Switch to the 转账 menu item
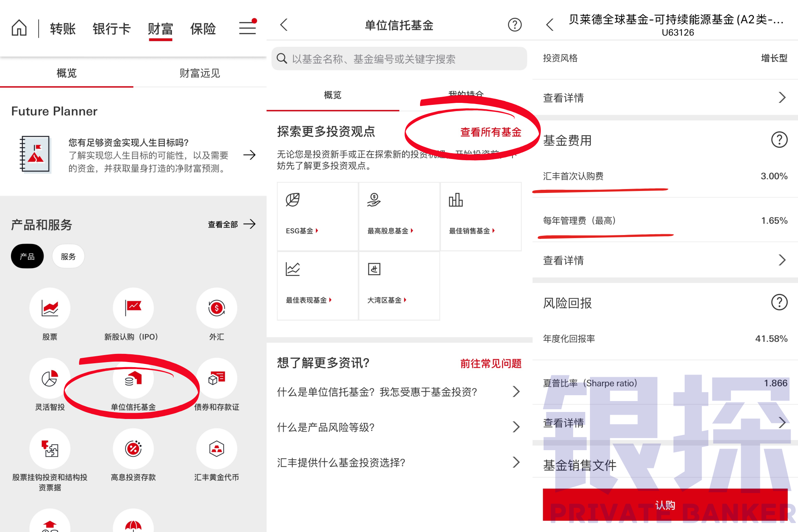Viewport: 798px width, 532px height. pyautogui.click(x=63, y=28)
